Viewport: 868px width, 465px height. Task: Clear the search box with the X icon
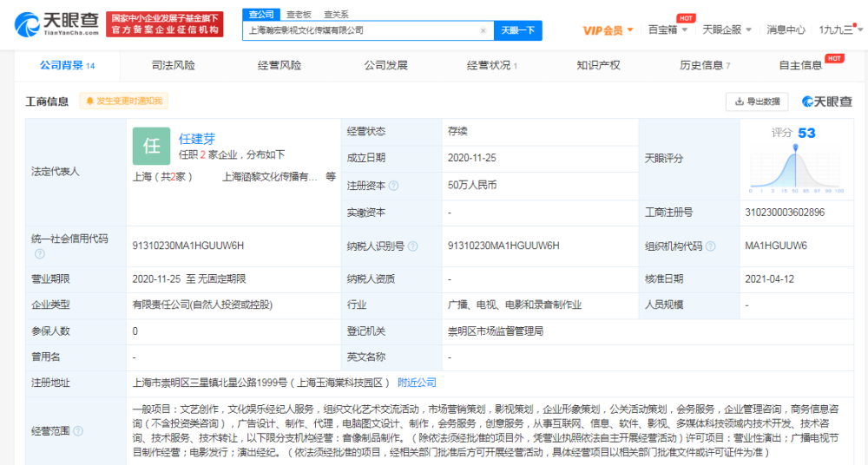click(483, 30)
